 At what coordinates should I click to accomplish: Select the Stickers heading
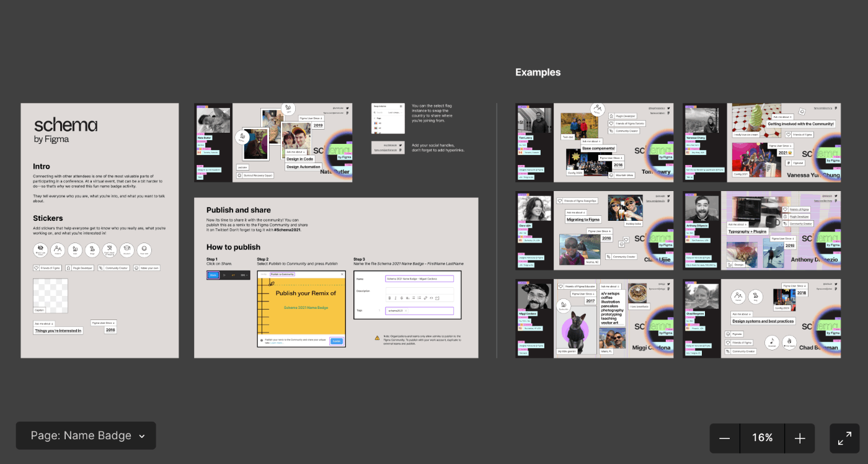48,218
